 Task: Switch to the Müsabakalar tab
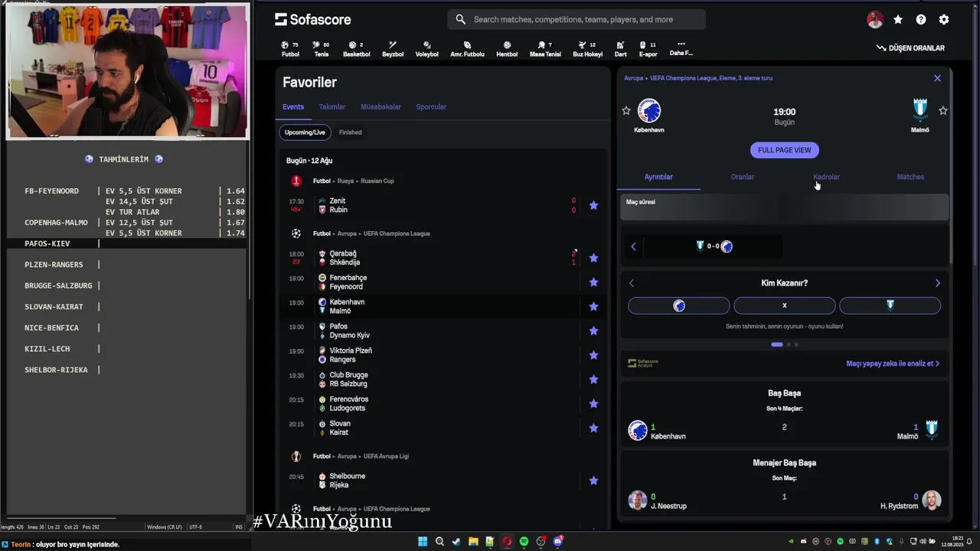click(381, 107)
